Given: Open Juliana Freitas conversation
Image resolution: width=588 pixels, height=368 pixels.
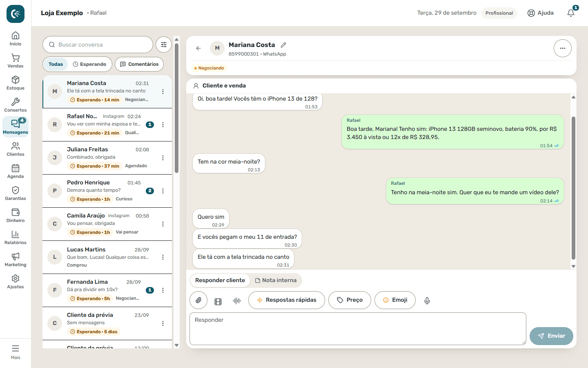Looking at the screenshot, I should (107, 158).
